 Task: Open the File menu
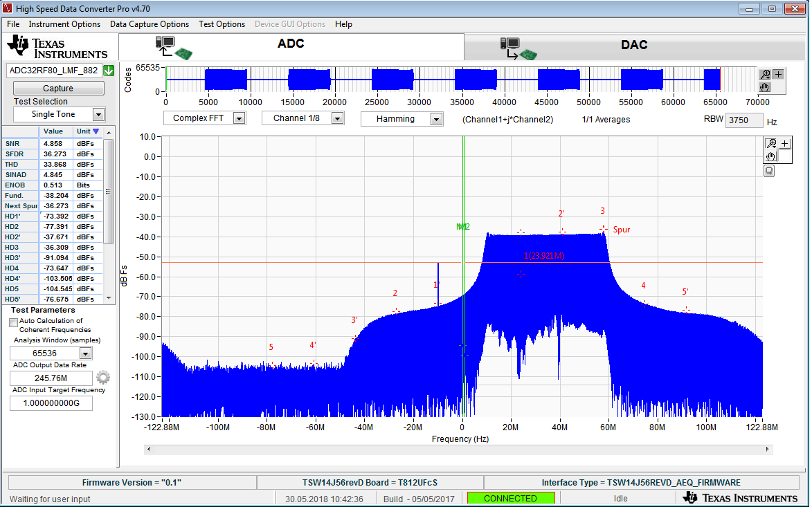[13, 24]
